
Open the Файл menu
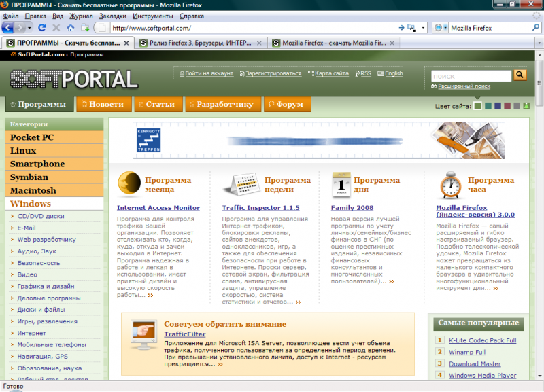pyautogui.click(x=11, y=16)
